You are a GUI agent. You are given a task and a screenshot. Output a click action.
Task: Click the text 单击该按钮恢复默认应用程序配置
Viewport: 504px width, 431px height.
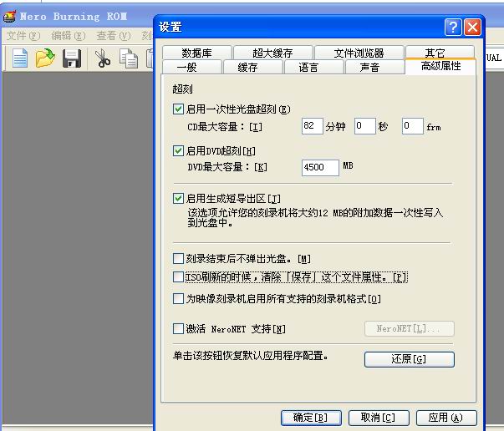(x=251, y=356)
